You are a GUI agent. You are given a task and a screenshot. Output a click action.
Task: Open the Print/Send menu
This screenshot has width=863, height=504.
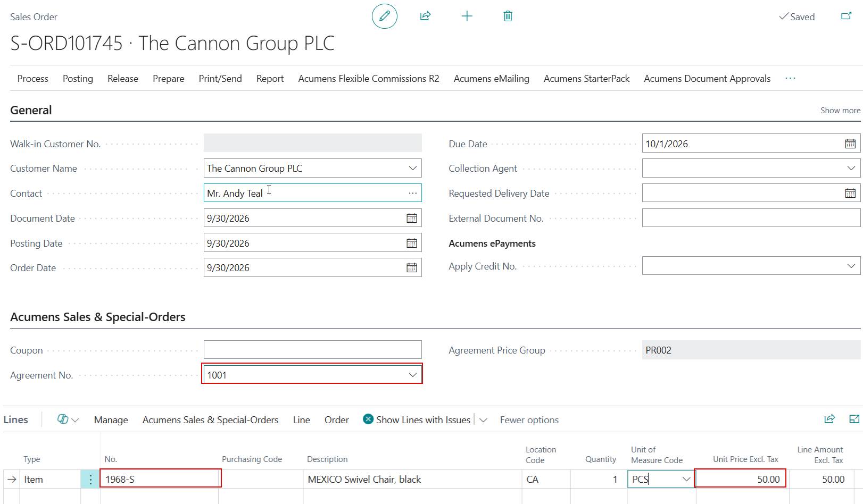pyautogui.click(x=220, y=79)
